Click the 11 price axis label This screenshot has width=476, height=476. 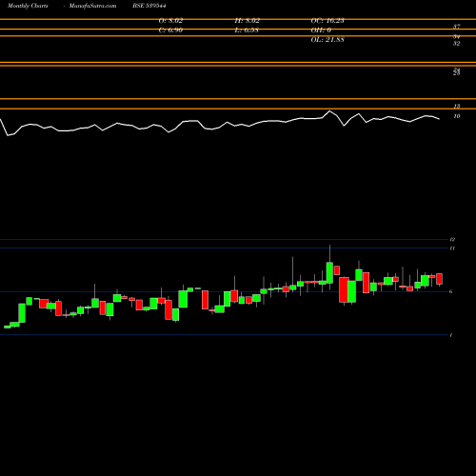click(452, 248)
